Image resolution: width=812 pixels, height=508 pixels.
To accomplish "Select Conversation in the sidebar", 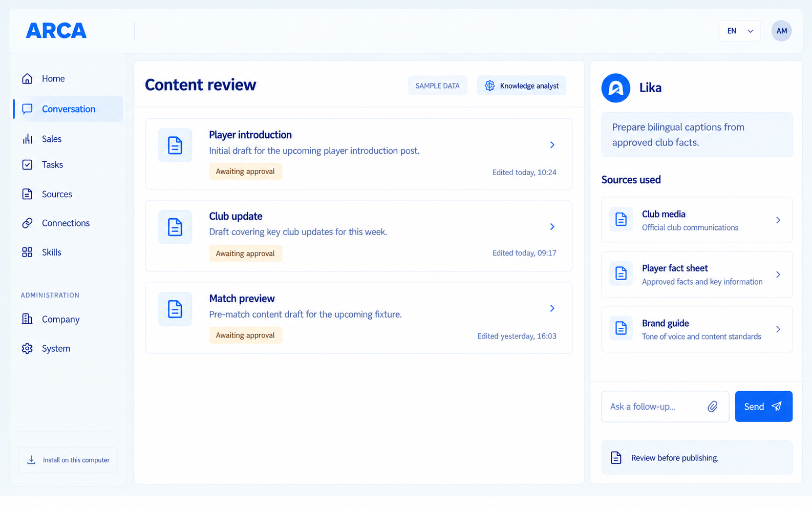I will 68,109.
